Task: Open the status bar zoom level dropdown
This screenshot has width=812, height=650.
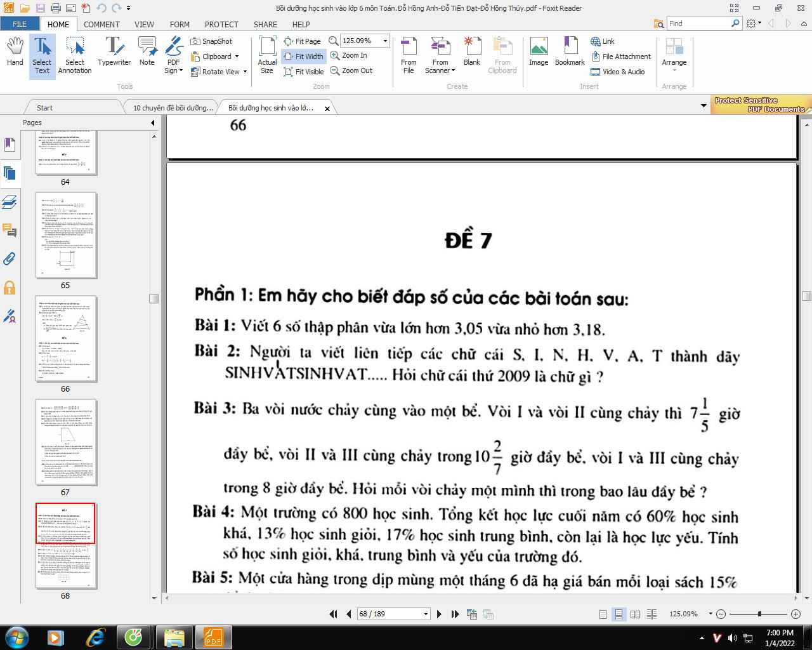Action: [710, 614]
